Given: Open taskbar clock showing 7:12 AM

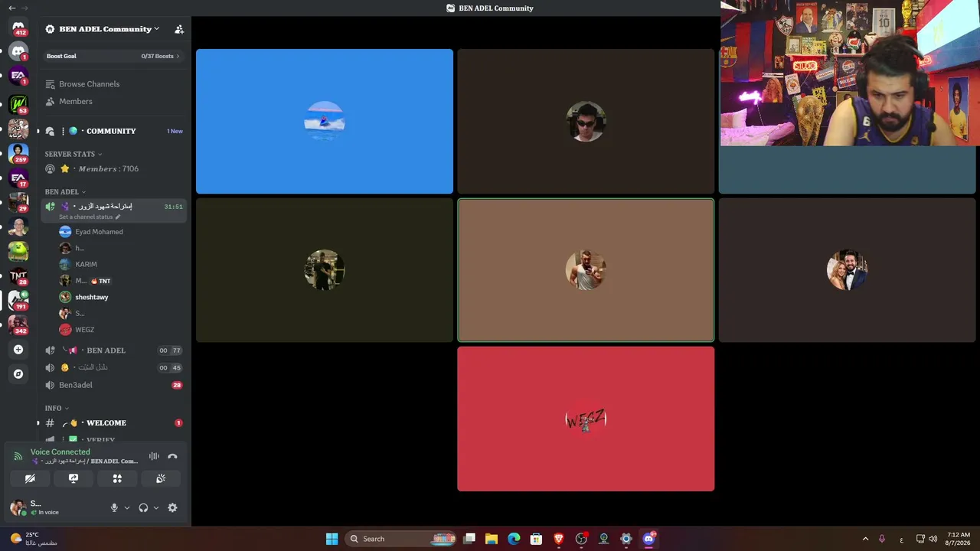Looking at the screenshot, I should pyautogui.click(x=958, y=539).
